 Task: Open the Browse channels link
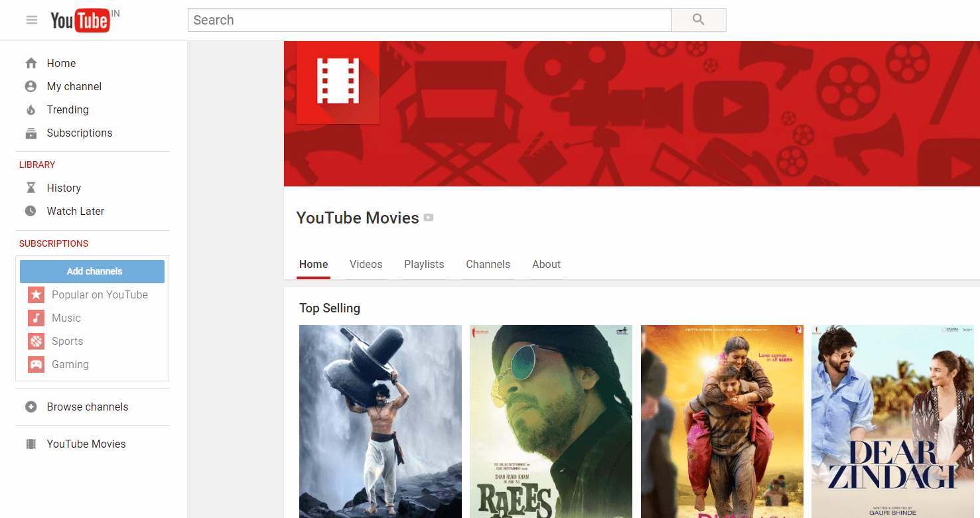pyautogui.click(x=87, y=407)
